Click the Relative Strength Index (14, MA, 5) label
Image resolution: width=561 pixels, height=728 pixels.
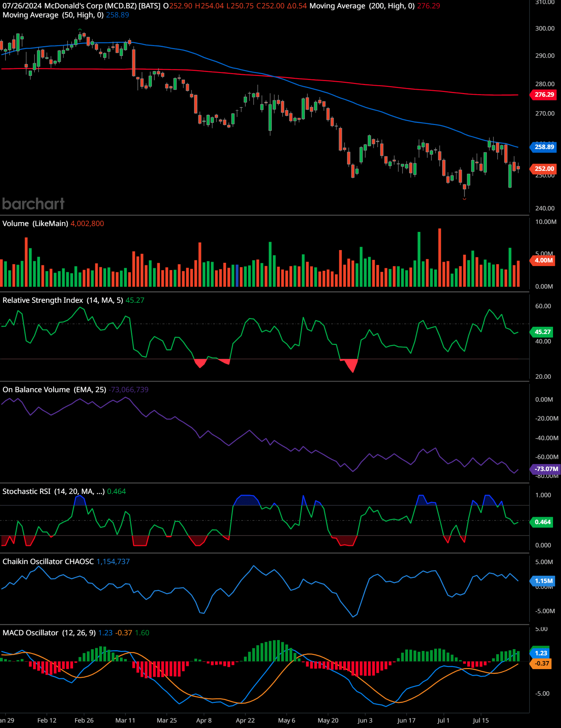point(63,300)
